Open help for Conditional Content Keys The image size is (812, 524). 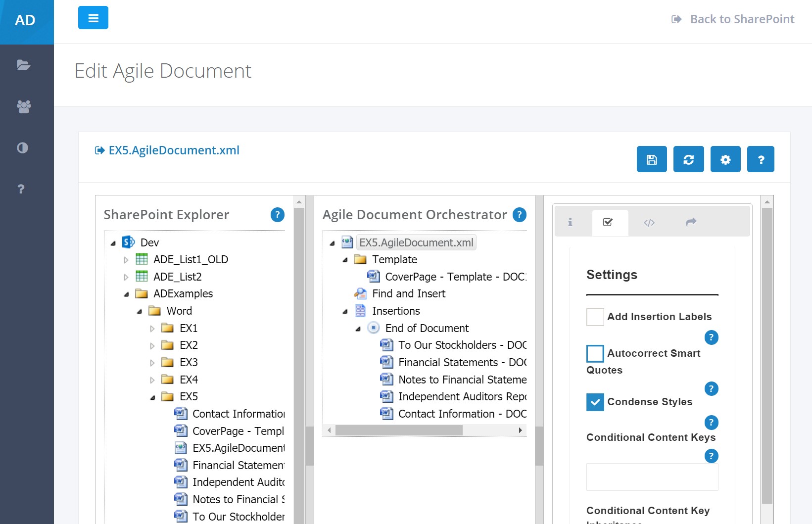[x=711, y=456]
